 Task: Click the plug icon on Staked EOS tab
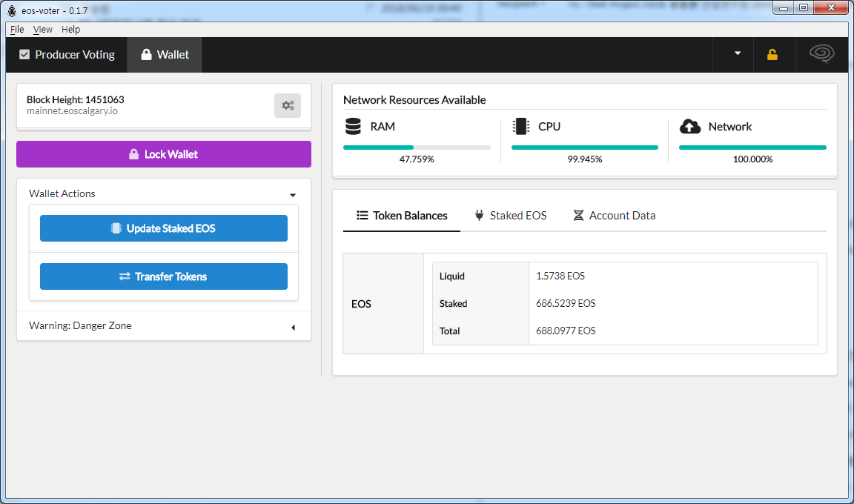point(480,216)
